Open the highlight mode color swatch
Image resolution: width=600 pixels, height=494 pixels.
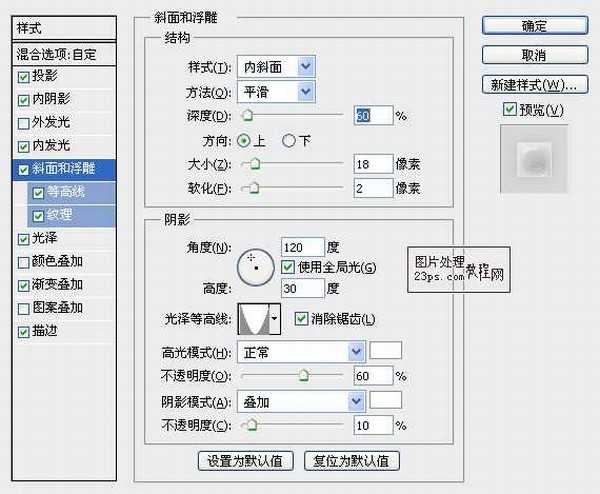point(386,351)
